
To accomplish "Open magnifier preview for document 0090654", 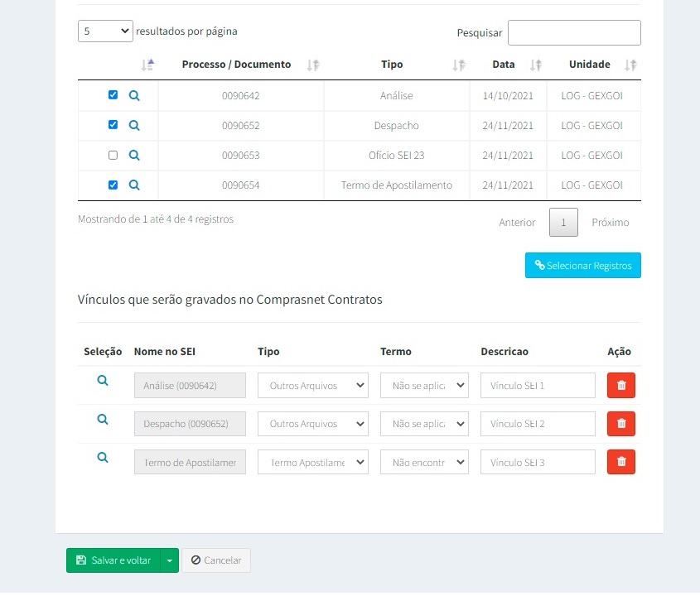I will [x=134, y=185].
